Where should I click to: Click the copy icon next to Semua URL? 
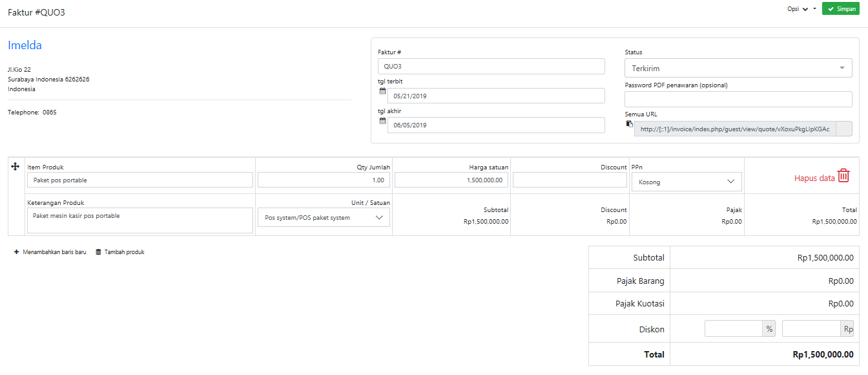[629, 124]
